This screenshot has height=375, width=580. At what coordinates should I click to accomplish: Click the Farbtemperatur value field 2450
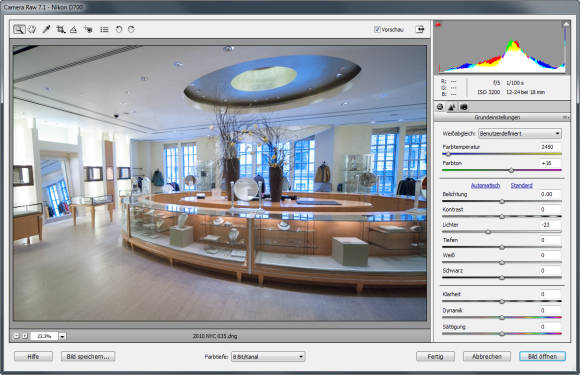[549, 147]
